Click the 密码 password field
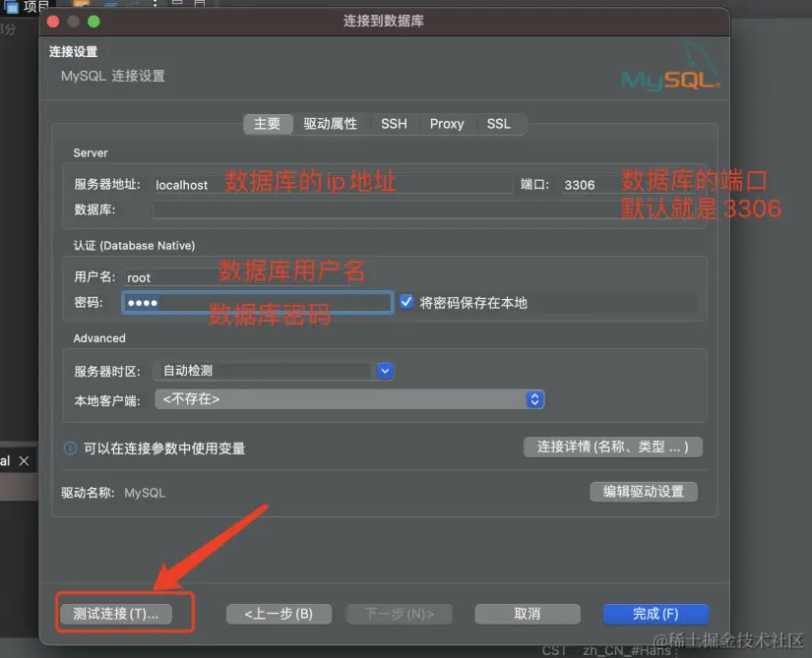This screenshot has height=658, width=812. (x=257, y=303)
